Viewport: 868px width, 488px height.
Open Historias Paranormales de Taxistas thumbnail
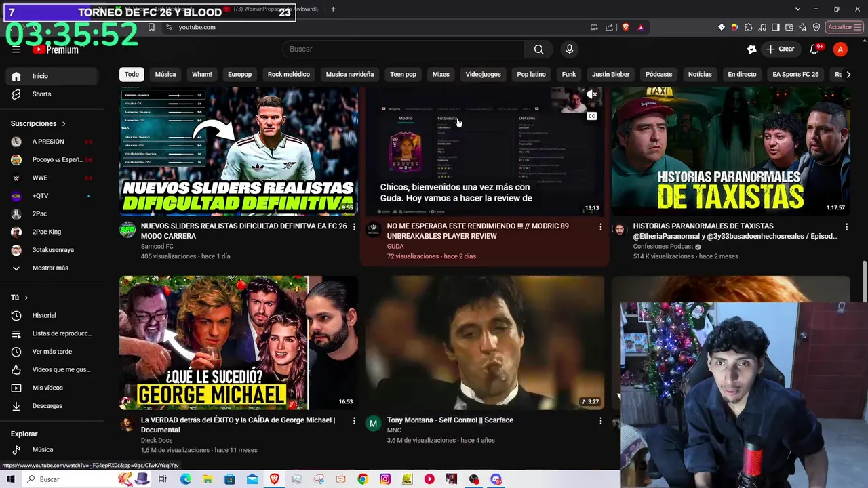(731, 151)
